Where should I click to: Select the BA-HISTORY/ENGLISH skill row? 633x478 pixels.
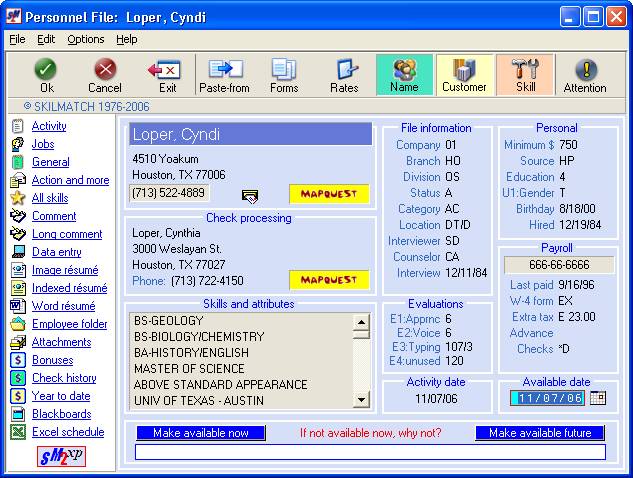241,352
